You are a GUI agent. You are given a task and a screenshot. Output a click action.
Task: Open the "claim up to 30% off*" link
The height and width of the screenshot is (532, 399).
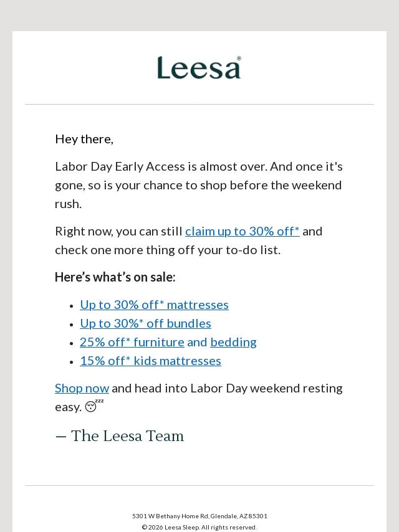(242, 231)
